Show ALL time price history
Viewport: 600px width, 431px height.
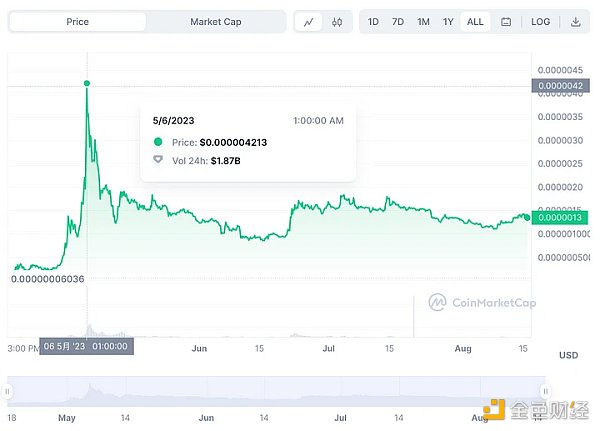[475, 22]
